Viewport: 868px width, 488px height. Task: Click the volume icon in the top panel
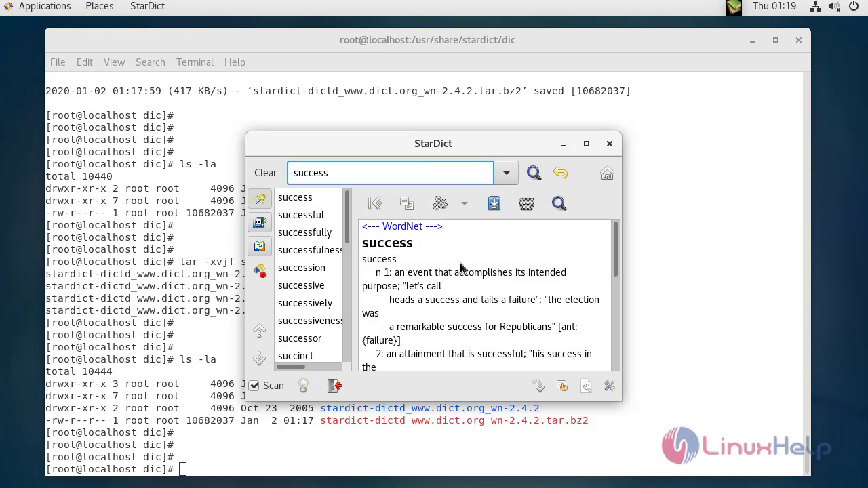pos(833,7)
